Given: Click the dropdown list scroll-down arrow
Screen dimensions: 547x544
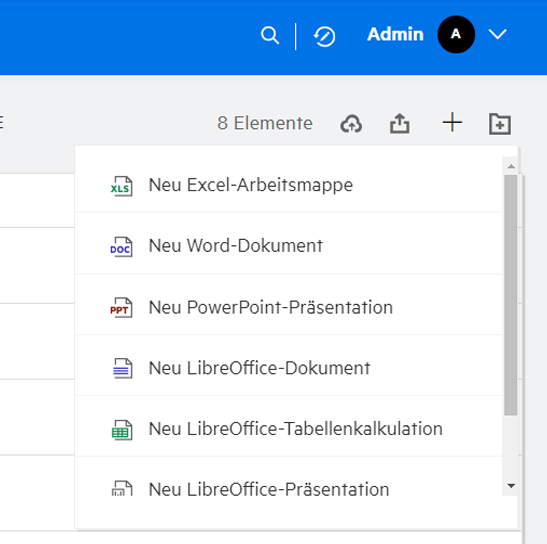Looking at the screenshot, I should point(511,486).
